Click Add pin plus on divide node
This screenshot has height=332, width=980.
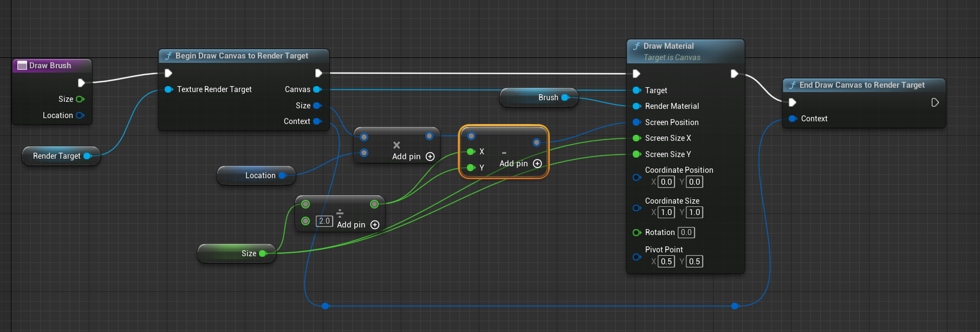(375, 225)
